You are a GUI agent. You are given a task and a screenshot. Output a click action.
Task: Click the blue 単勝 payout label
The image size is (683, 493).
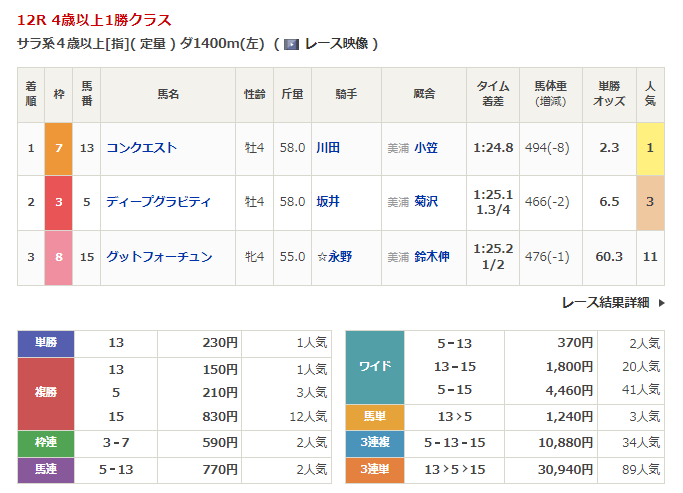click(x=46, y=343)
